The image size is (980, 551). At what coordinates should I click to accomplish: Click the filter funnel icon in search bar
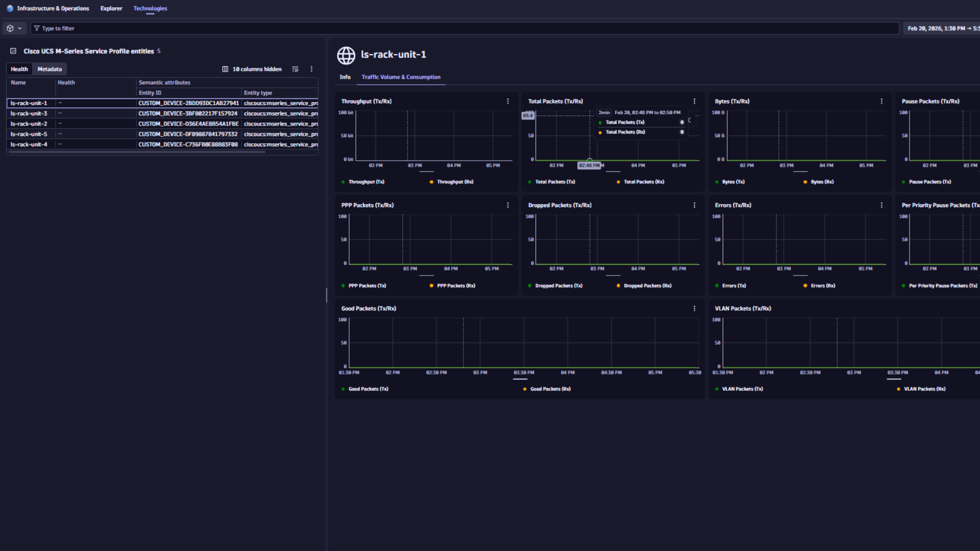pos(37,28)
